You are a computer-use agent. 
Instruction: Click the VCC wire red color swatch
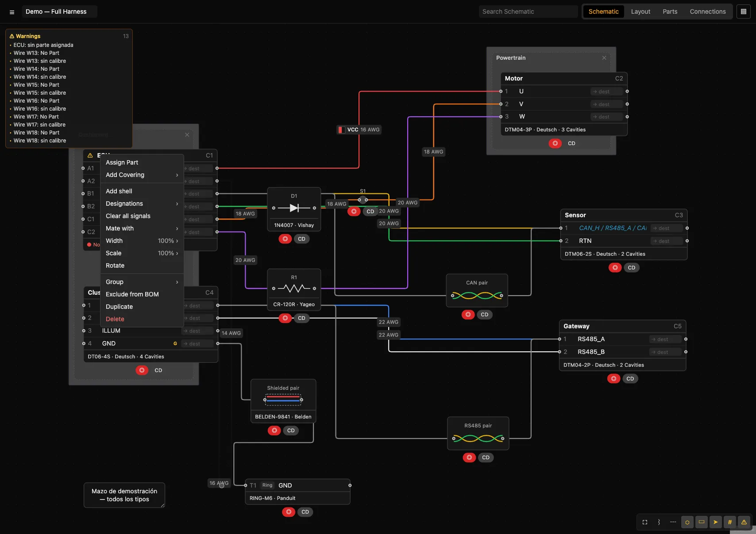tap(342, 130)
